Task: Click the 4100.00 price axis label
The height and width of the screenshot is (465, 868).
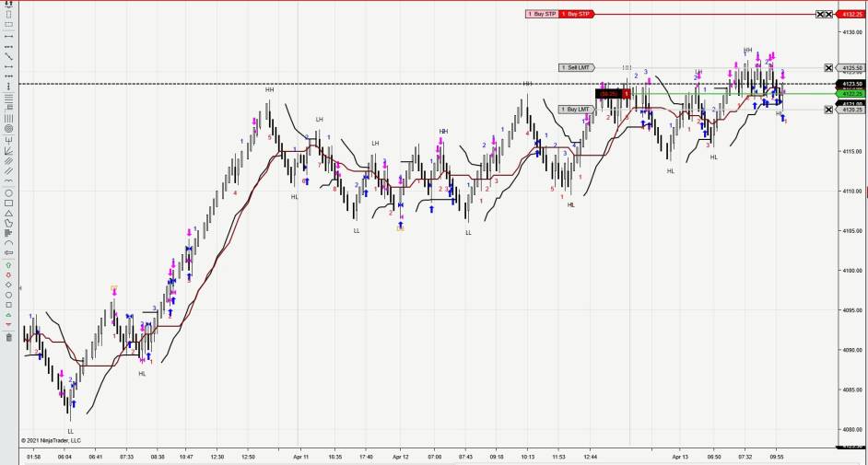Action: [852, 271]
